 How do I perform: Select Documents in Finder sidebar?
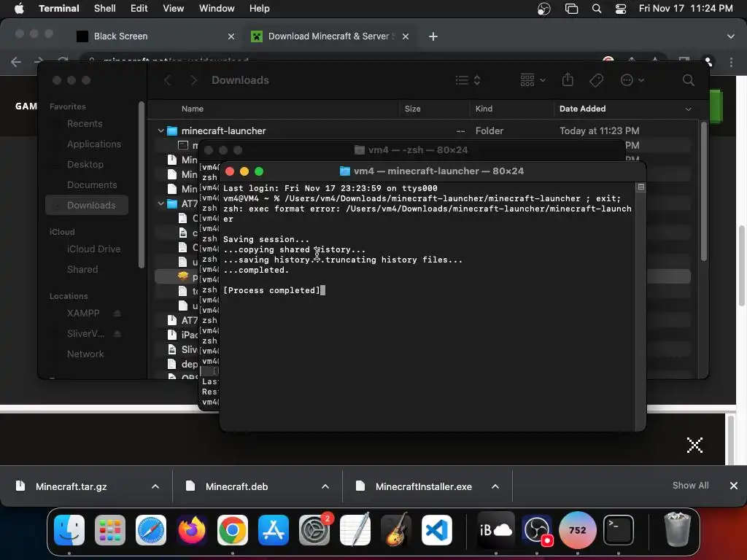coord(92,184)
